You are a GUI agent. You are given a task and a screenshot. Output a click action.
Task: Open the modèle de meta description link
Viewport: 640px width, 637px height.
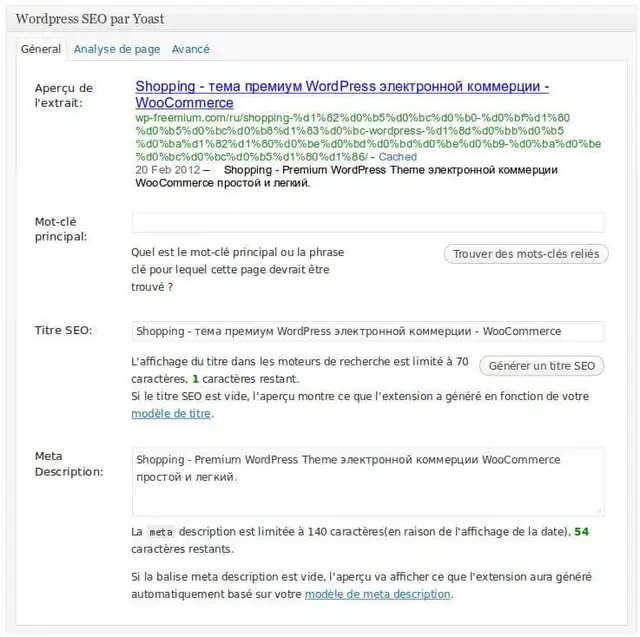point(378,594)
